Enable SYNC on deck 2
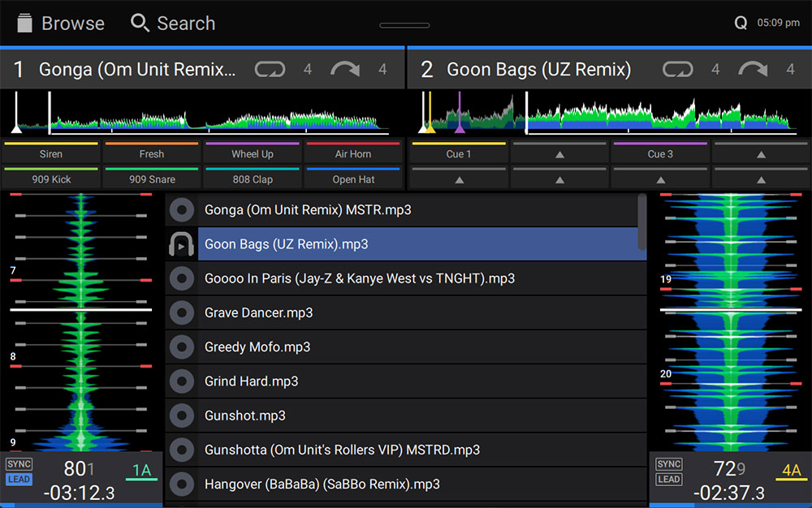812x508 pixels. point(669,464)
